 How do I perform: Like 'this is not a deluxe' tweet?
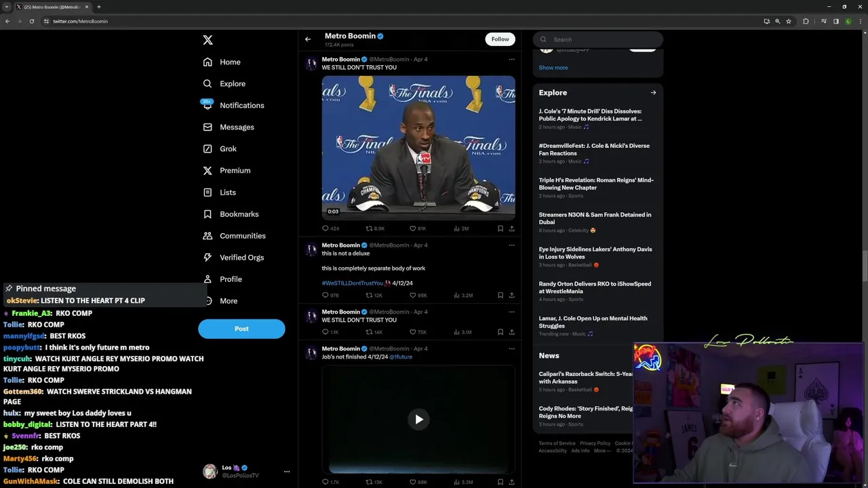click(x=413, y=296)
